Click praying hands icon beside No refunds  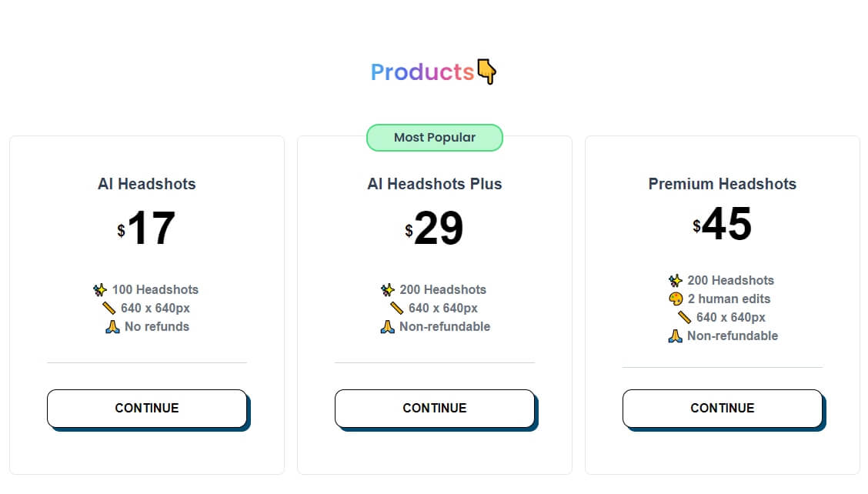(112, 327)
